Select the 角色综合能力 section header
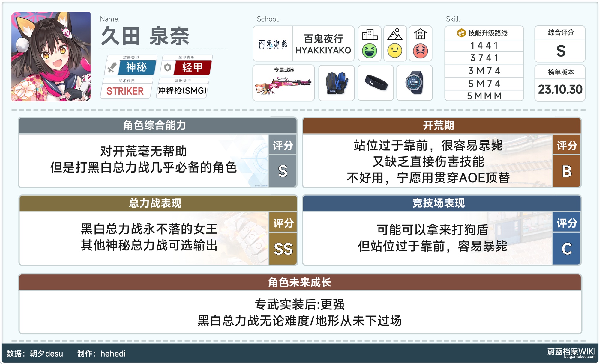Viewport: 600px width, 364px height. pyautogui.click(x=155, y=125)
